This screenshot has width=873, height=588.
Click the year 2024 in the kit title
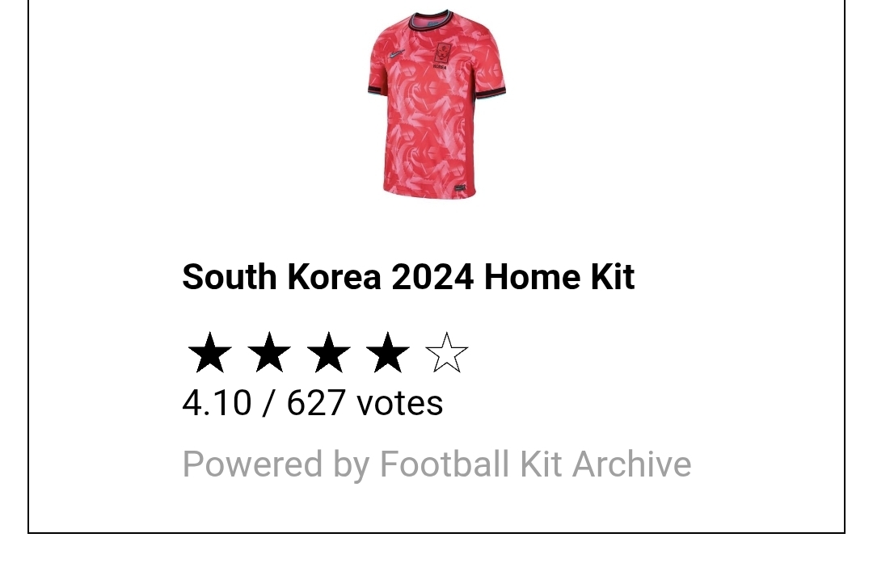tap(432, 276)
